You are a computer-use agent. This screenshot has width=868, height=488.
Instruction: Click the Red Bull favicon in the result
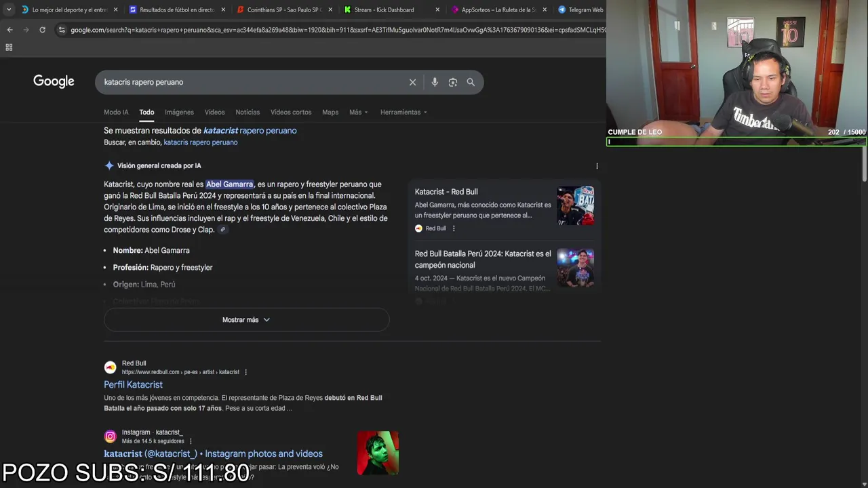pos(110,367)
